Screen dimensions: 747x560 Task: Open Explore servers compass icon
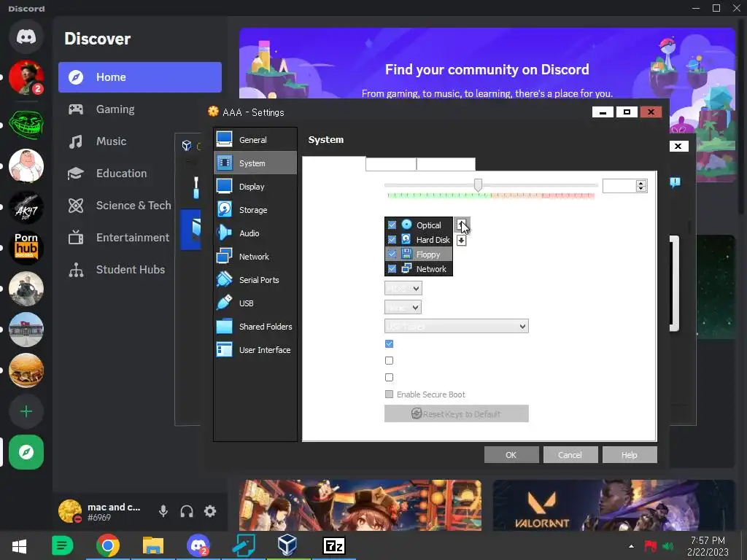pos(26,452)
